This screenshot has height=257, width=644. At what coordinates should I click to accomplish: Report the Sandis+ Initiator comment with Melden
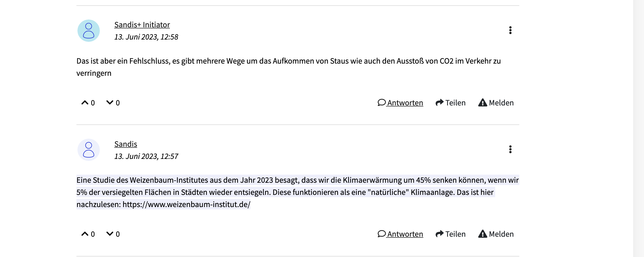pyautogui.click(x=496, y=103)
